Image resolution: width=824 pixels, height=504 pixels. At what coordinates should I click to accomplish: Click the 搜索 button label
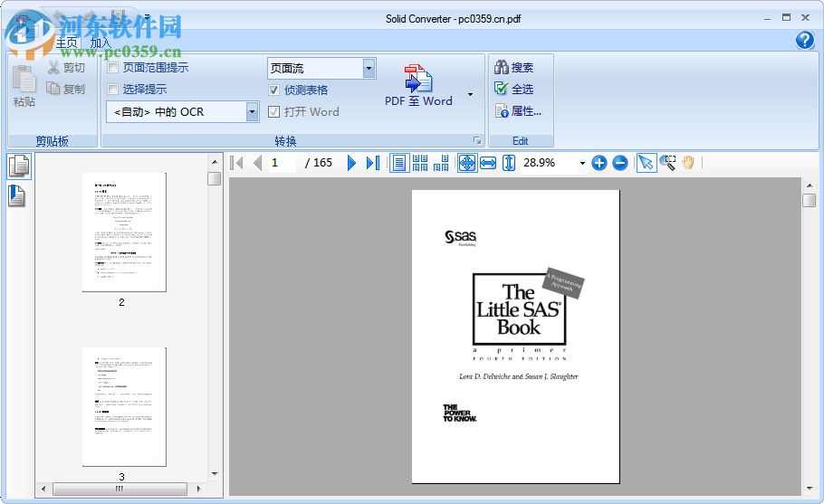[x=522, y=67]
